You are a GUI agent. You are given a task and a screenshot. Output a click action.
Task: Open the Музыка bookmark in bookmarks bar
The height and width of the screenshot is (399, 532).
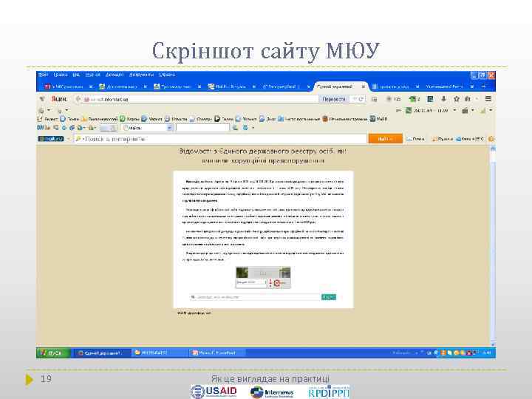click(246, 119)
